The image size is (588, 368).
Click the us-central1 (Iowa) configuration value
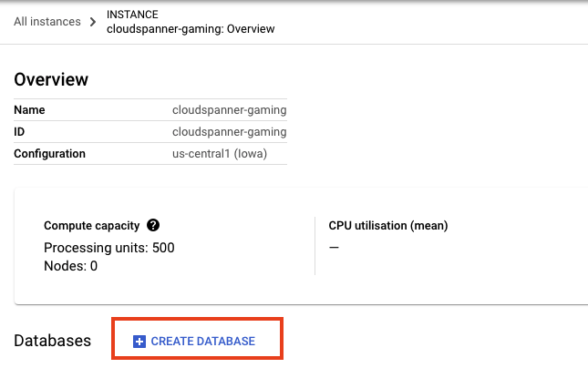[229, 154]
